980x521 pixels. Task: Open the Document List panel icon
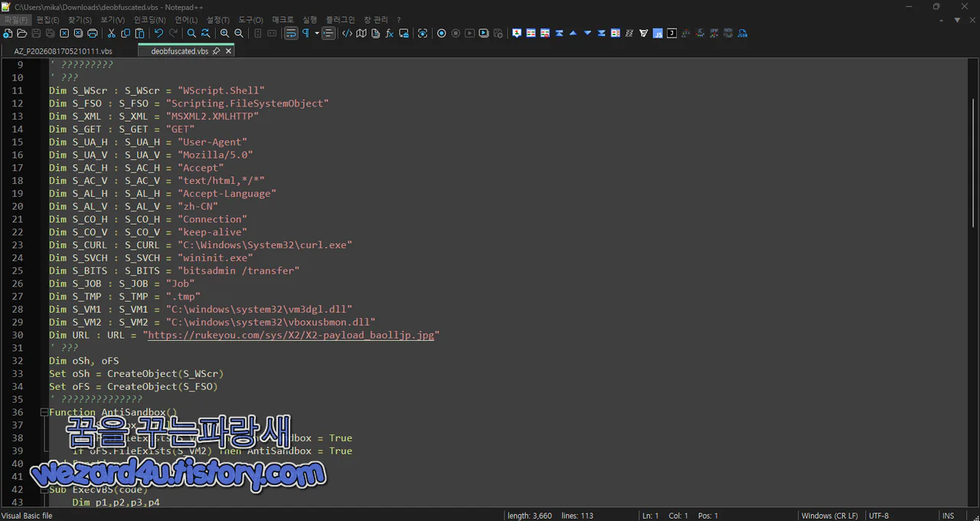tap(375, 33)
